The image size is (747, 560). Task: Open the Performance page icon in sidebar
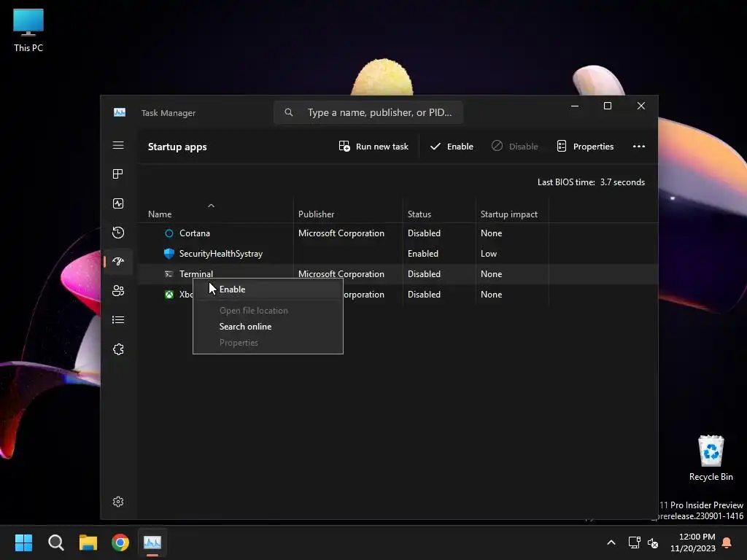pyautogui.click(x=118, y=203)
